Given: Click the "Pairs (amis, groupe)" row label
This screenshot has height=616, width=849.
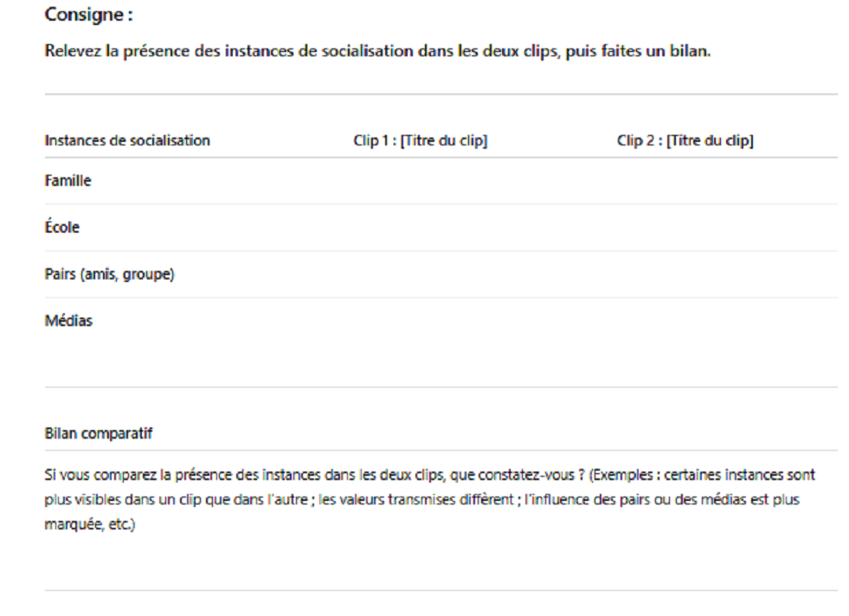Looking at the screenshot, I should 104,274.
